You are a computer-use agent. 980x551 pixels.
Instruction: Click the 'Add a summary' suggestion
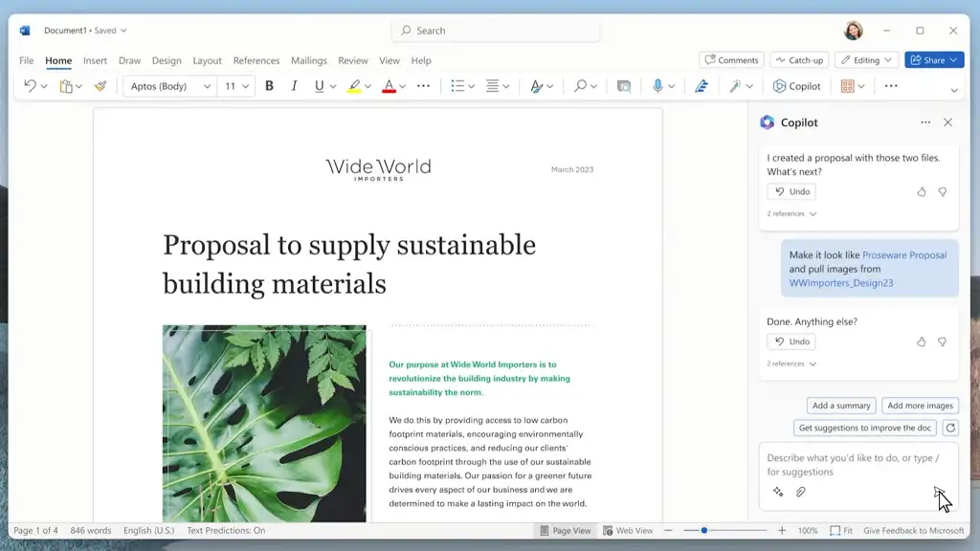(841, 406)
